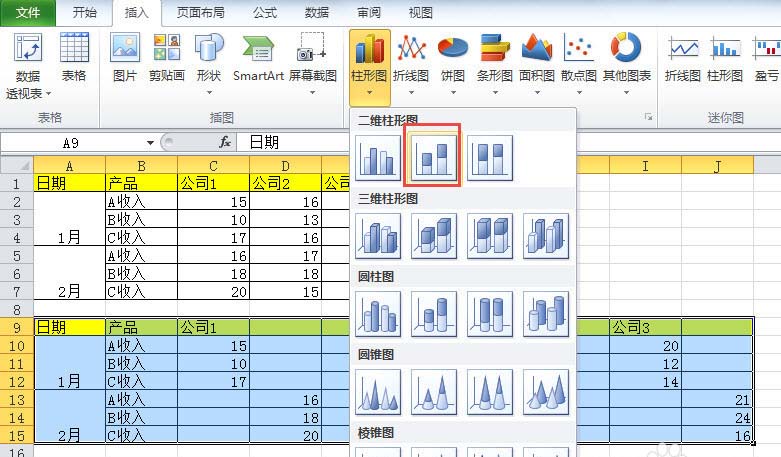Click the Name Box showing A9
This screenshot has width=781, height=457.
73,143
